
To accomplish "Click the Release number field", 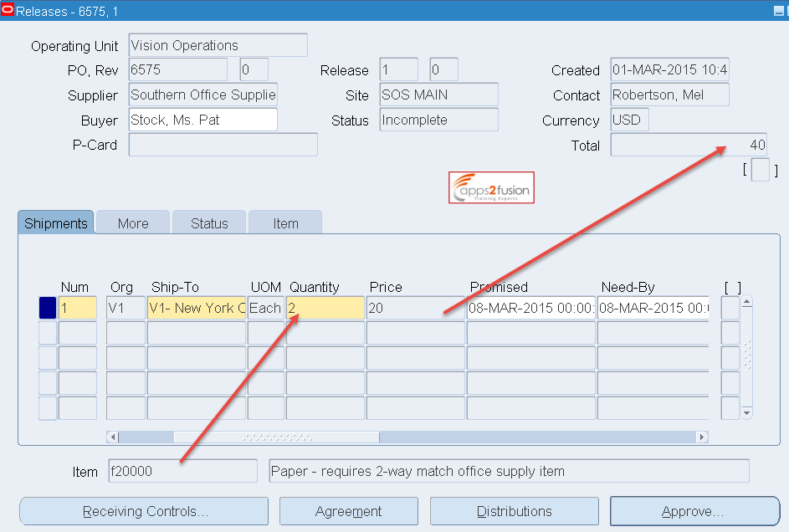I will click(x=399, y=69).
